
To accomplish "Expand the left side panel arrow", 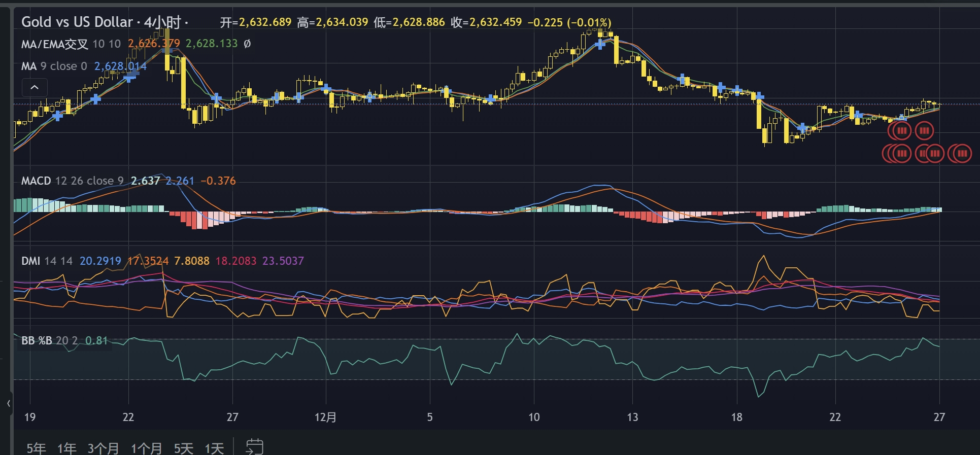I will [x=8, y=403].
